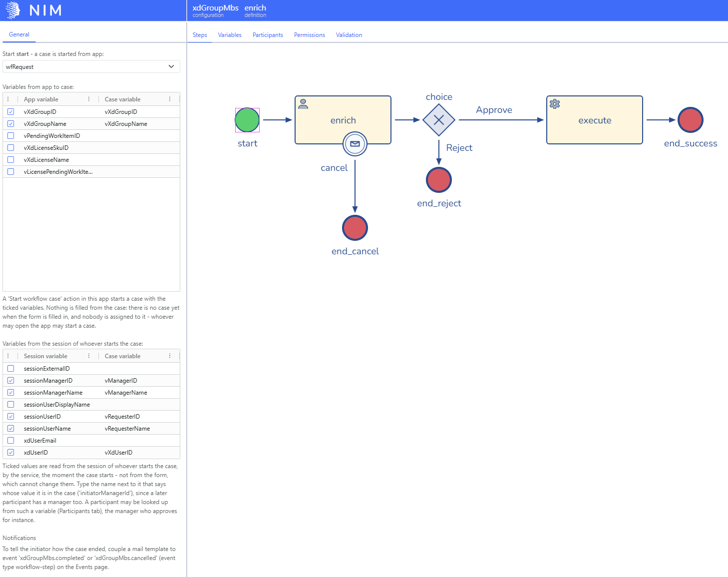This screenshot has height=577, width=728.
Task: Open the General tab
Action: pos(19,34)
